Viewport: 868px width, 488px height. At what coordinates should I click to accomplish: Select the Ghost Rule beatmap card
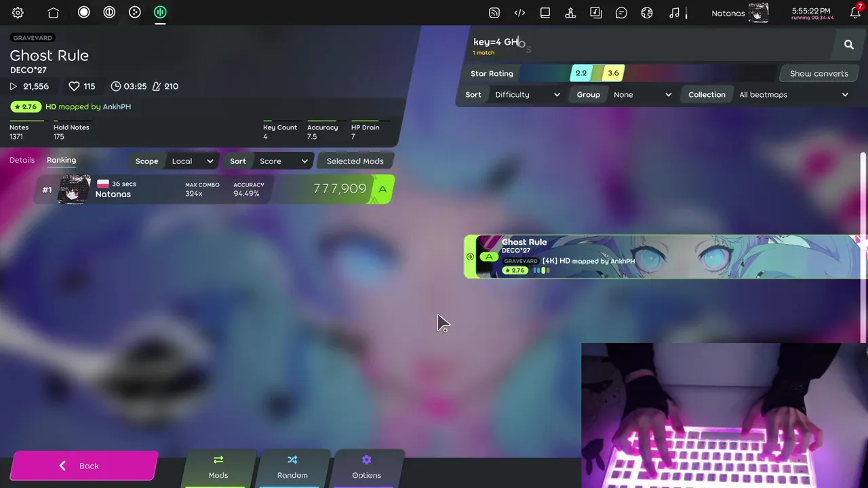pyautogui.click(x=666, y=257)
